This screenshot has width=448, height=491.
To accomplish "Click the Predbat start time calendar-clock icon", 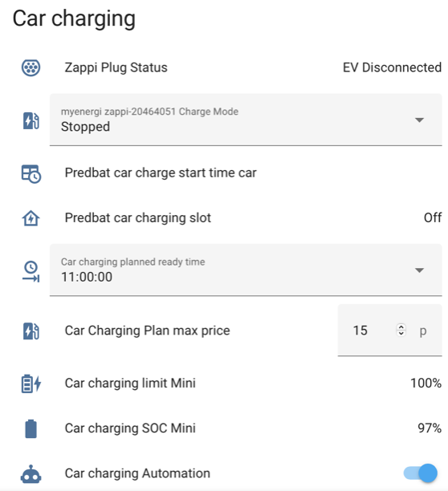I will (x=31, y=174).
